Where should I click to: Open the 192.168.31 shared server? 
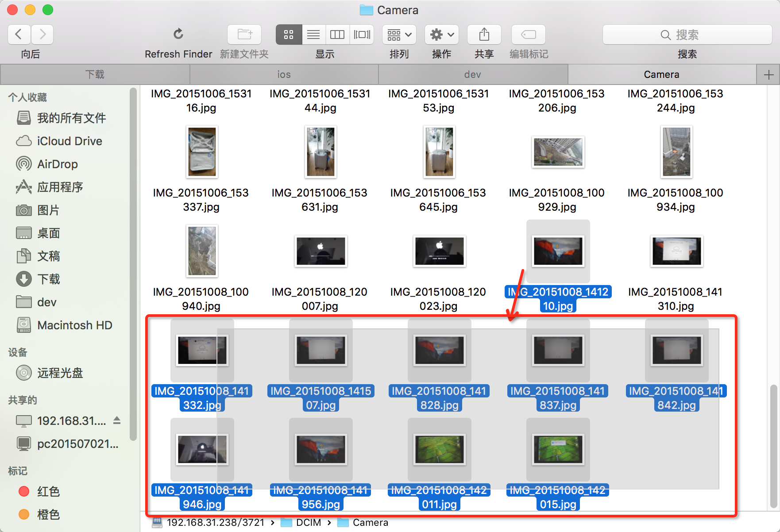pos(61,421)
